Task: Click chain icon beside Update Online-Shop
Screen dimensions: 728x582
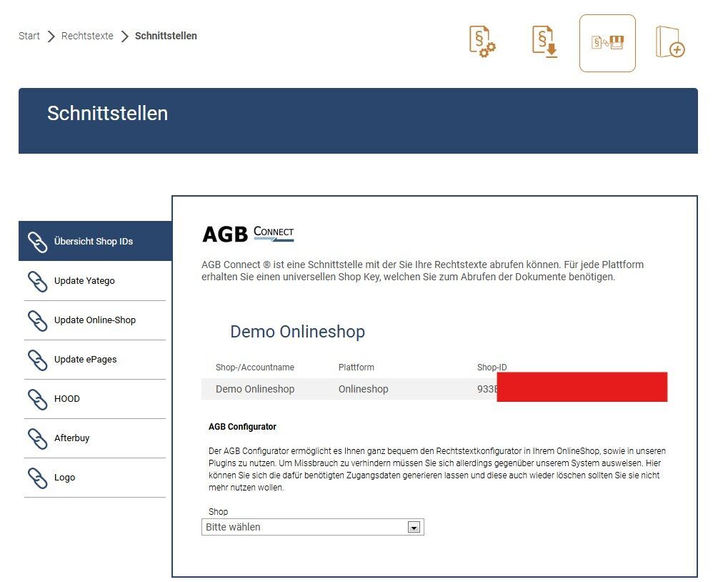Action: tap(38, 321)
